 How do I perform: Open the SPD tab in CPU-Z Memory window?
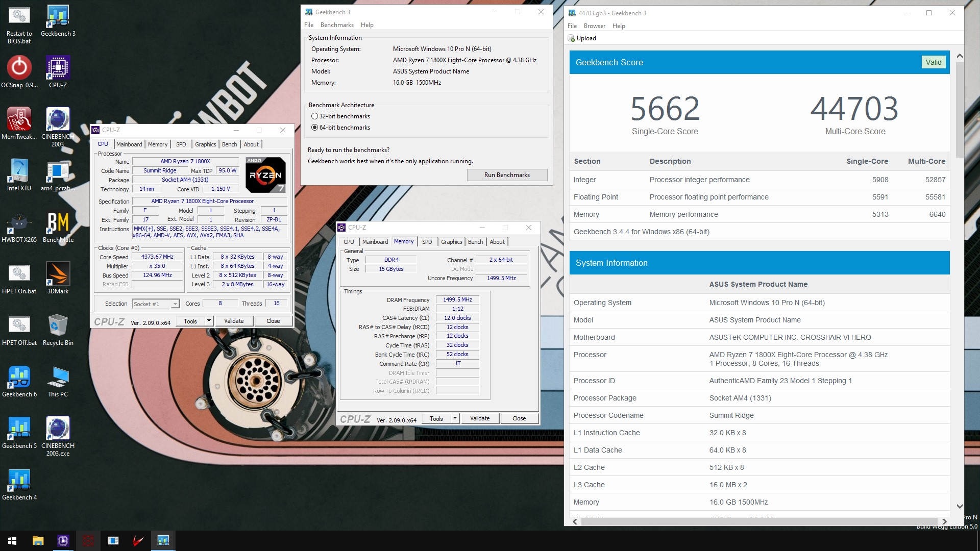427,242
